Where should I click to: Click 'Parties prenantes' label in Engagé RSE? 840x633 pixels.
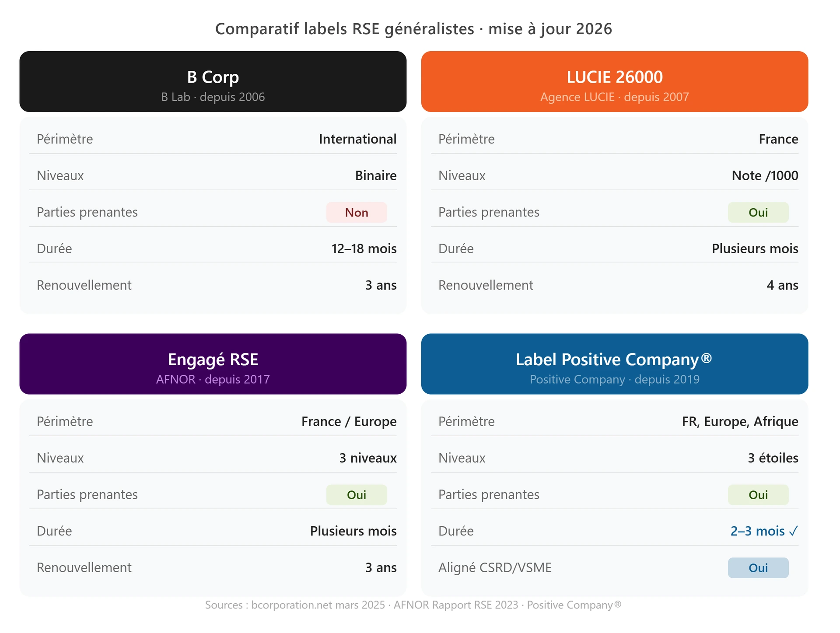pos(87,495)
